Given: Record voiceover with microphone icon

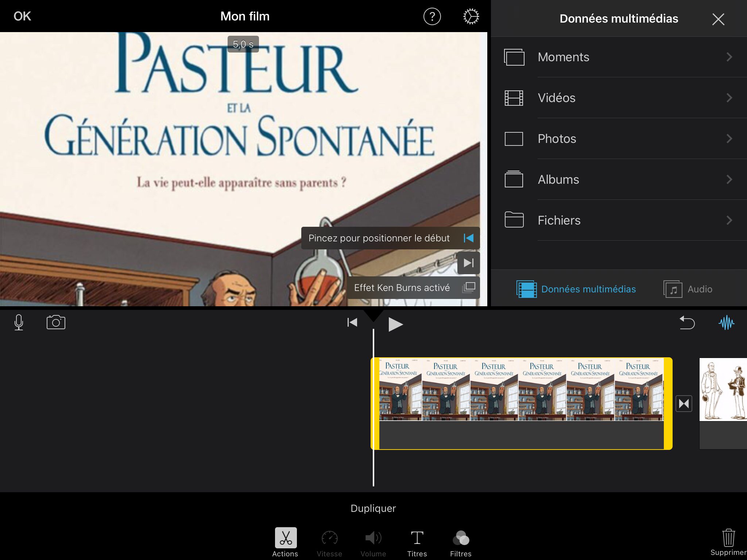Looking at the screenshot, I should (19, 322).
